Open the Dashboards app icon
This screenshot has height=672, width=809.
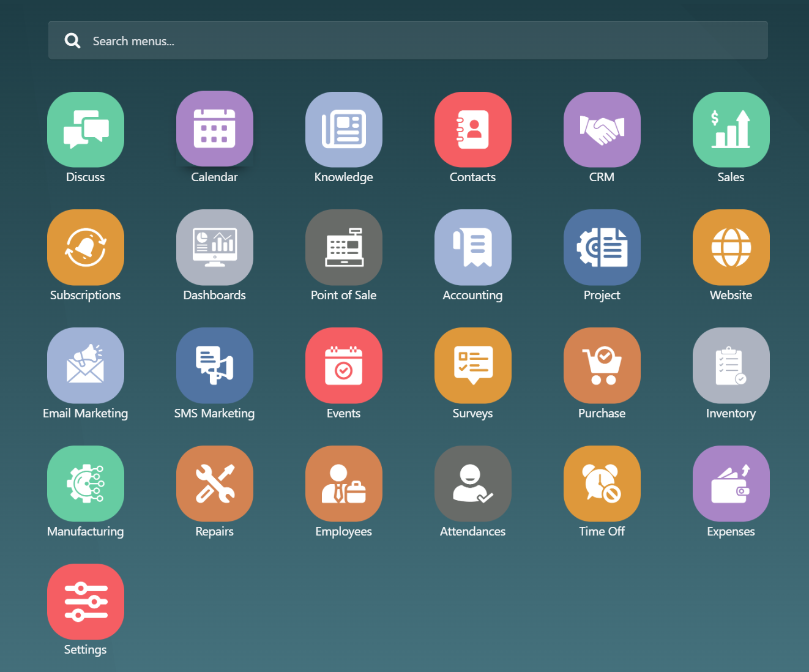215,247
